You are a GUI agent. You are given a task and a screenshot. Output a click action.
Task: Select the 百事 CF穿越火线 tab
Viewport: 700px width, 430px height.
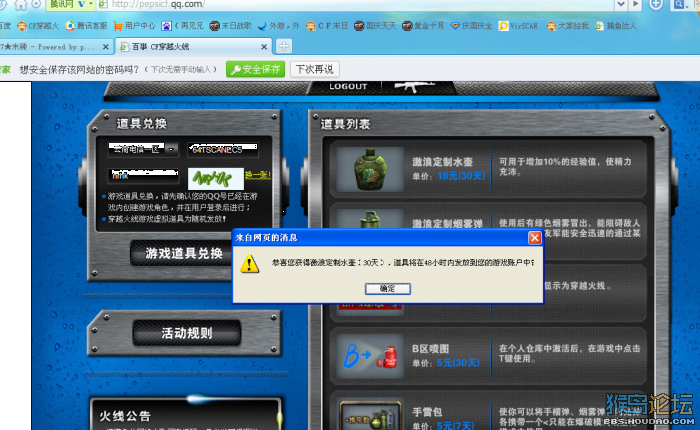click(x=192, y=46)
